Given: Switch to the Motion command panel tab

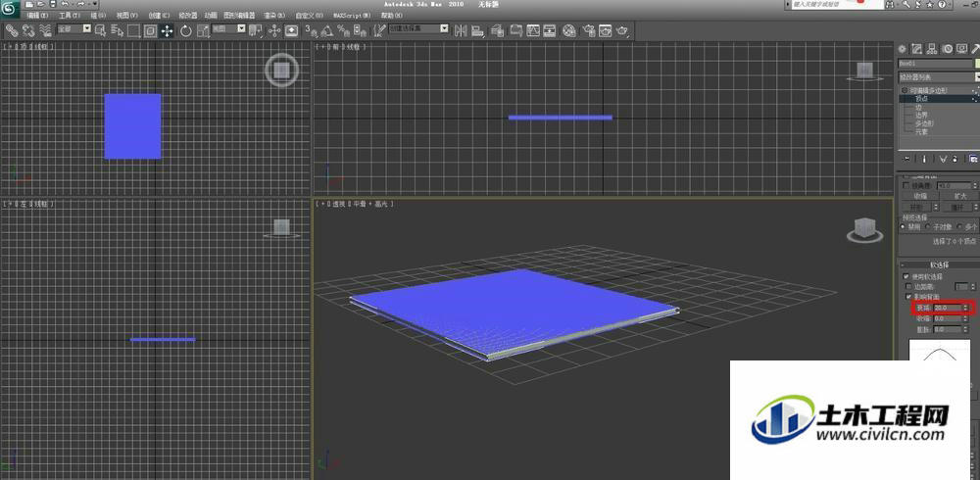Looking at the screenshot, I should point(948,49).
